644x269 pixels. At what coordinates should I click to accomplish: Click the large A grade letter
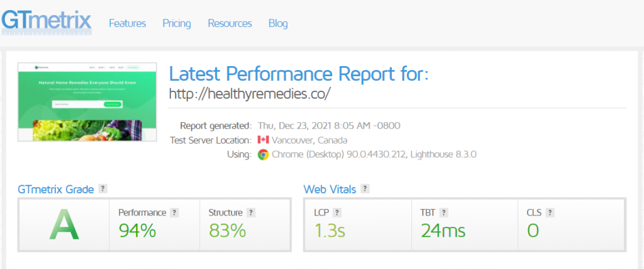point(64,224)
